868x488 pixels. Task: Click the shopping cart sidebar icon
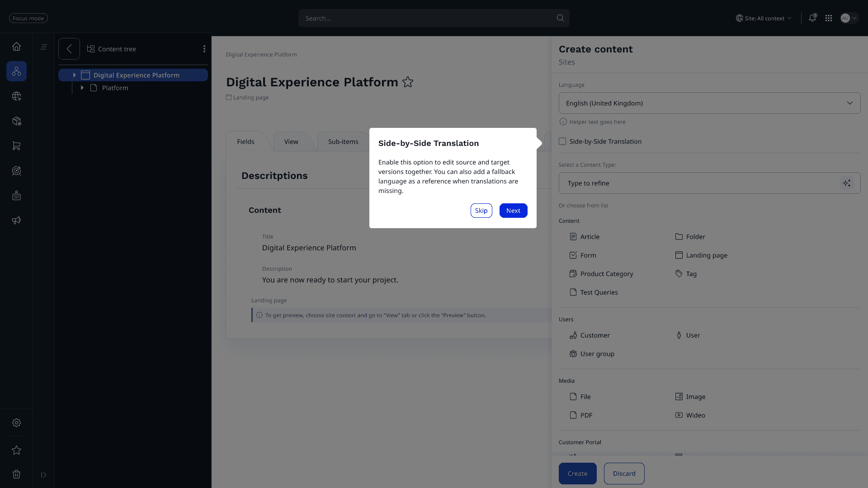(16, 146)
